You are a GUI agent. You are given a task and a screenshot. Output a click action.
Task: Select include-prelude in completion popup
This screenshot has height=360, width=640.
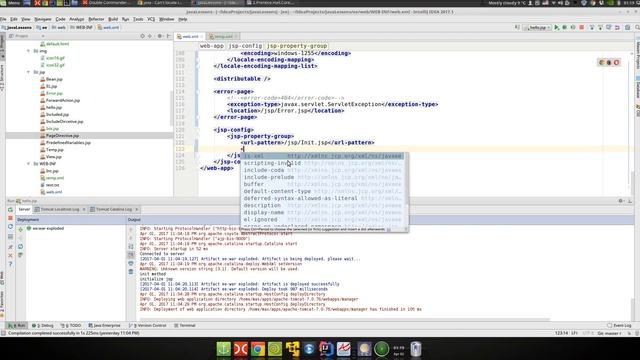322,177
